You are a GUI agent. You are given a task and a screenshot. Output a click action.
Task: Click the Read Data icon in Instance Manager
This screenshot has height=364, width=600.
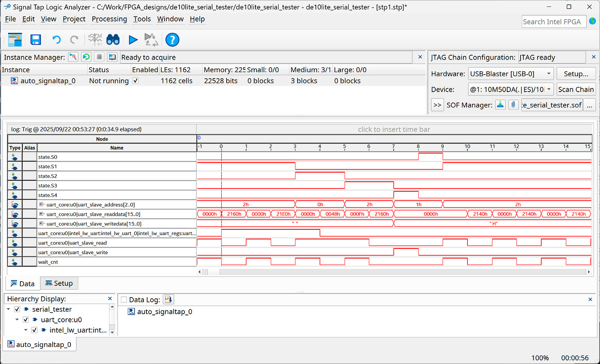(112, 57)
